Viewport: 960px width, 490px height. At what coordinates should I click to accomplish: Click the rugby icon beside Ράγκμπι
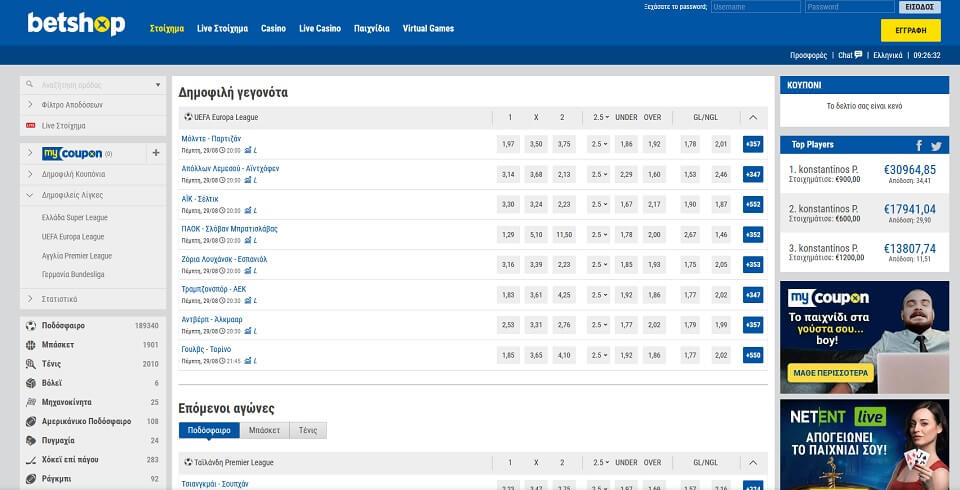click(x=31, y=478)
